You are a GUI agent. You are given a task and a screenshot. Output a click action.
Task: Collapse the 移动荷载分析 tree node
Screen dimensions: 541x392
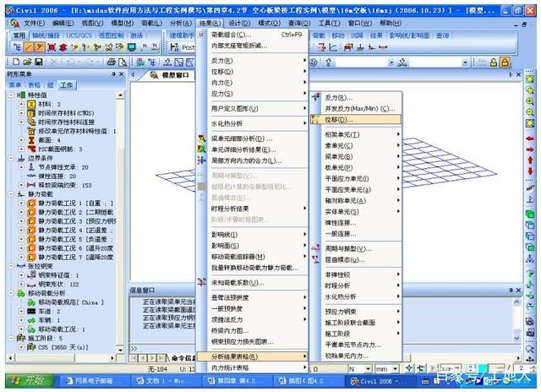(x=11, y=293)
